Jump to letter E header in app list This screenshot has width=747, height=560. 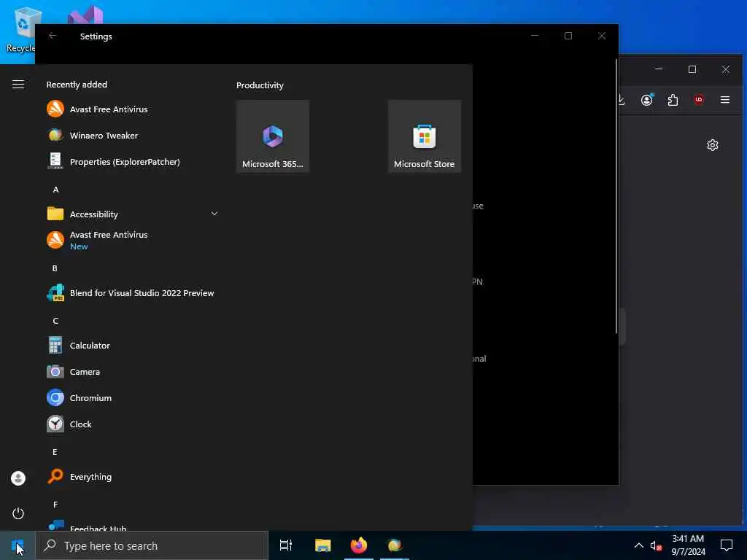55,452
